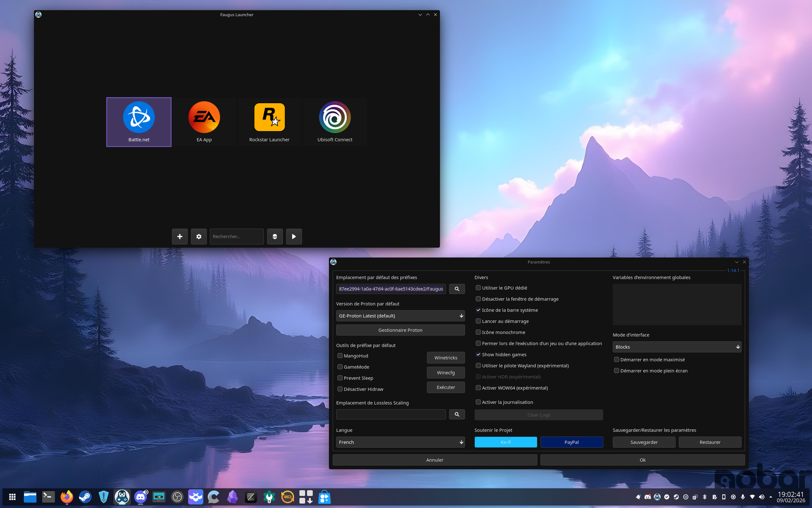Click the Rechercher search field
Viewport: 812px width, 508px height.
pyautogui.click(x=237, y=237)
